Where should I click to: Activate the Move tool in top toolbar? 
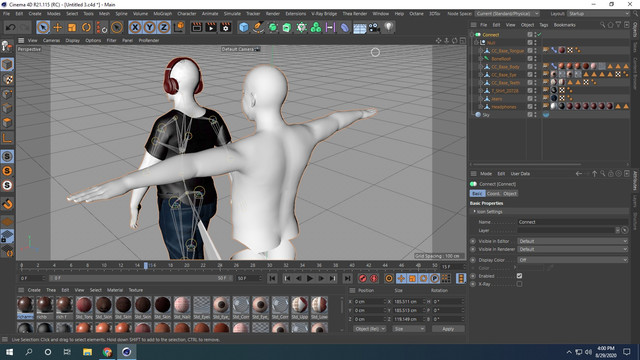(x=58, y=27)
